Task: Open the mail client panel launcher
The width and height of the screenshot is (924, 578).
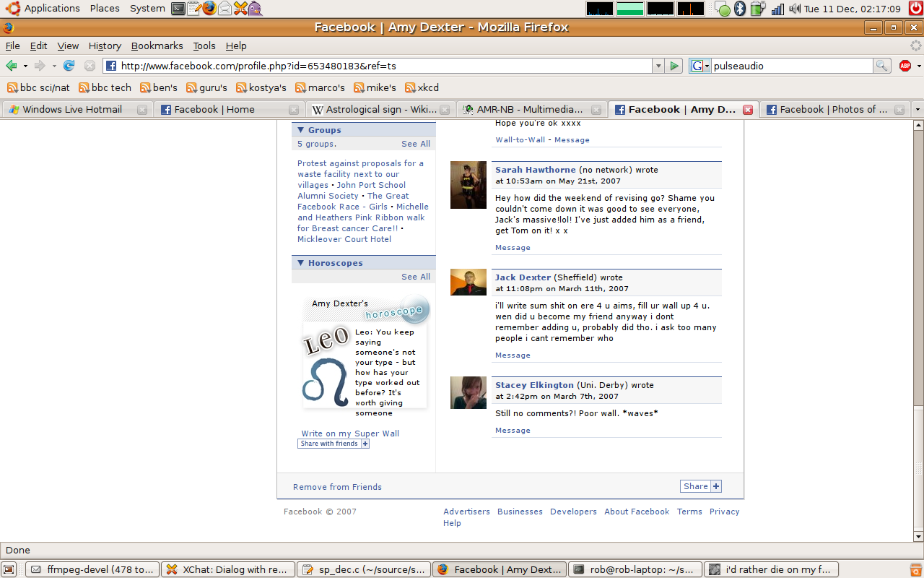Action: click(x=225, y=9)
